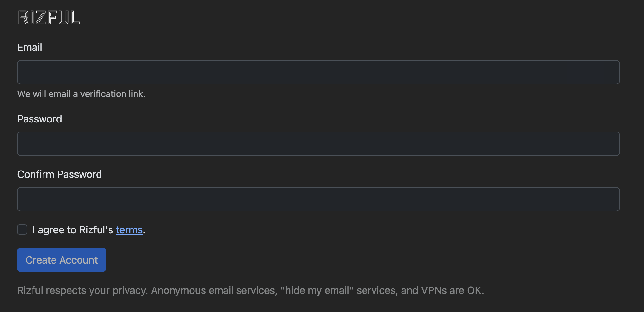644x312 pixels.
Task: Click the word "Rizful's" beside the checkbox
Action: 96,230
